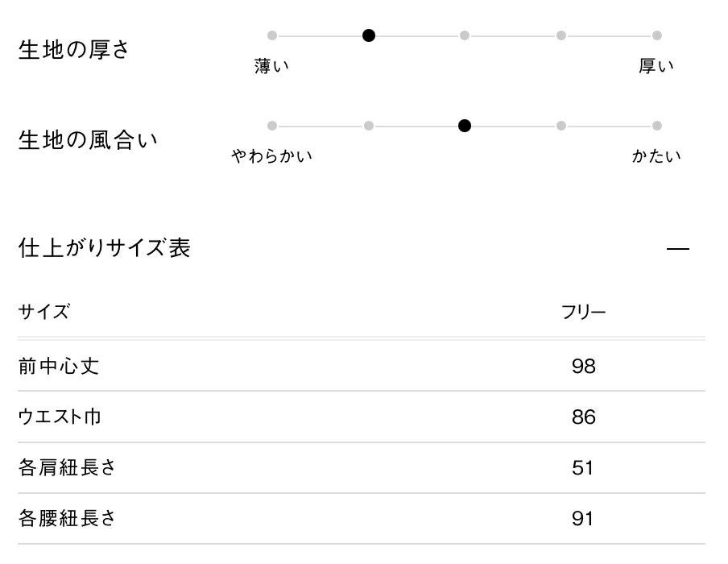The width and height of the screenshot is (728, 564).
Task: Click the selected black dot on 生地の風合い scale
Action: click(465, 126)
